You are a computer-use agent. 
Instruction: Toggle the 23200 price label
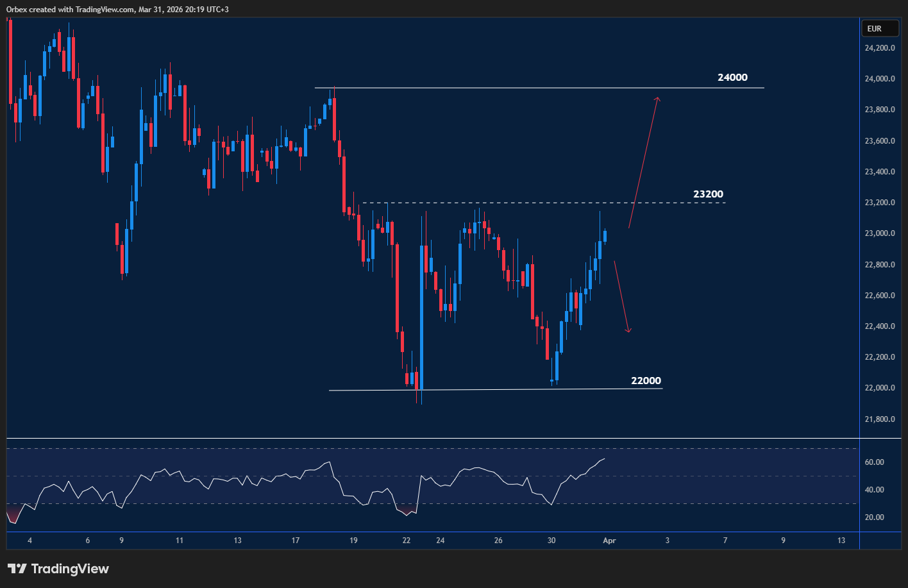tap(708, 194)
